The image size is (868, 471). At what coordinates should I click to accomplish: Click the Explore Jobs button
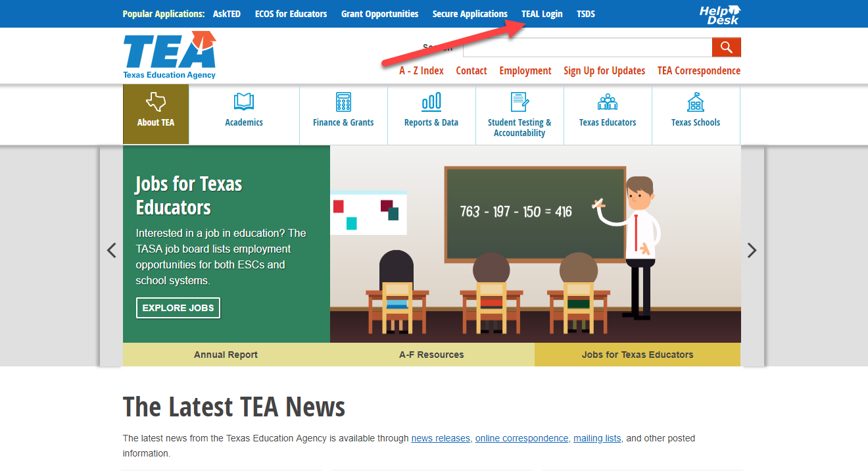178,307
